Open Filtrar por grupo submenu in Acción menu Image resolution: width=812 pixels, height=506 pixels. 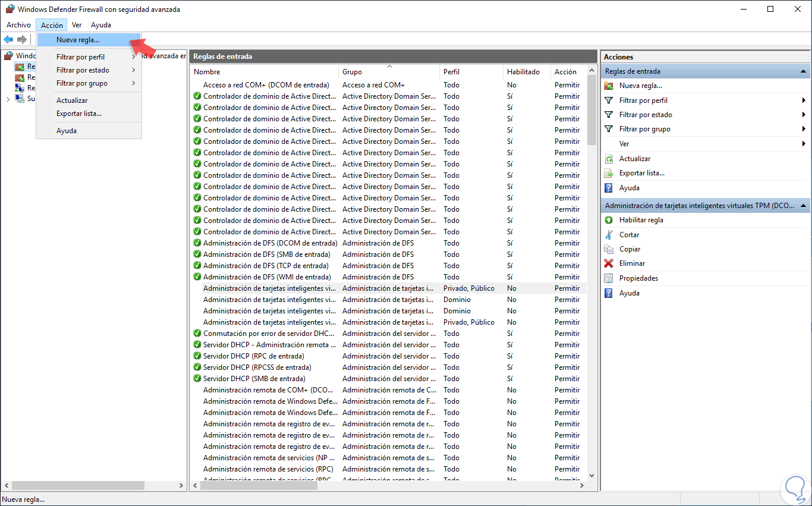pos(89,83)
